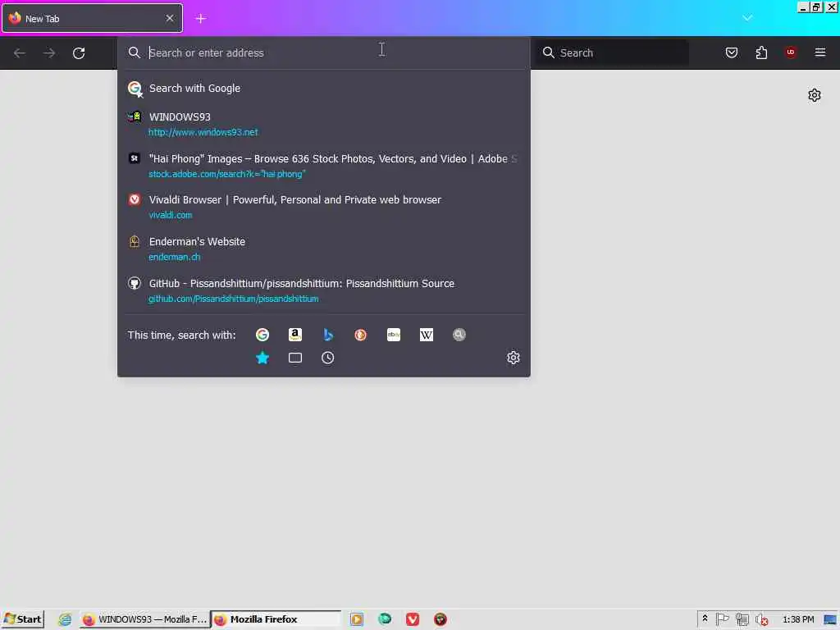840x630 pixels.
Task: Click the forward navigation arrow
Action: (x=49, y=53)
